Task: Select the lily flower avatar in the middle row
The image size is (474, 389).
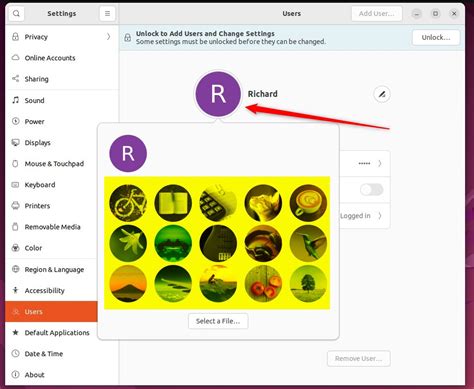Action: point(128,243)
